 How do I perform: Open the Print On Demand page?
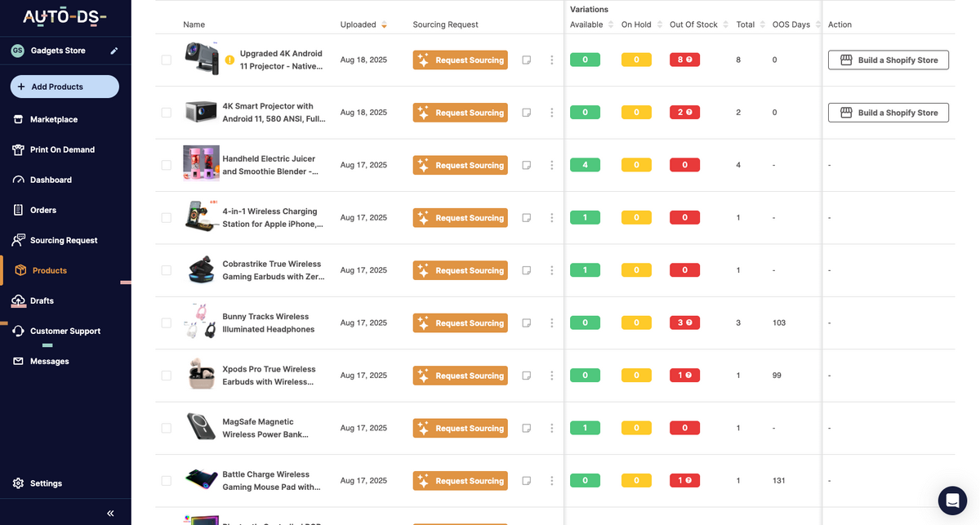[63, 149]
